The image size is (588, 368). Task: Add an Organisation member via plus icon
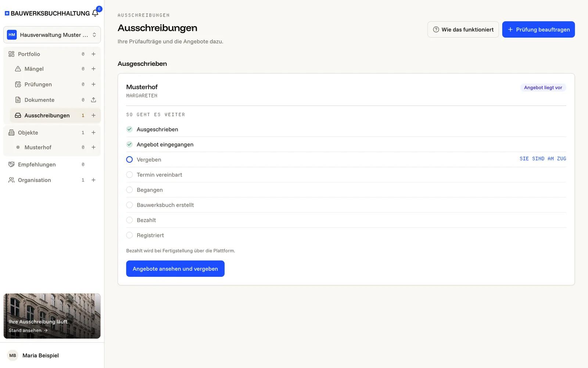(93, 180)
